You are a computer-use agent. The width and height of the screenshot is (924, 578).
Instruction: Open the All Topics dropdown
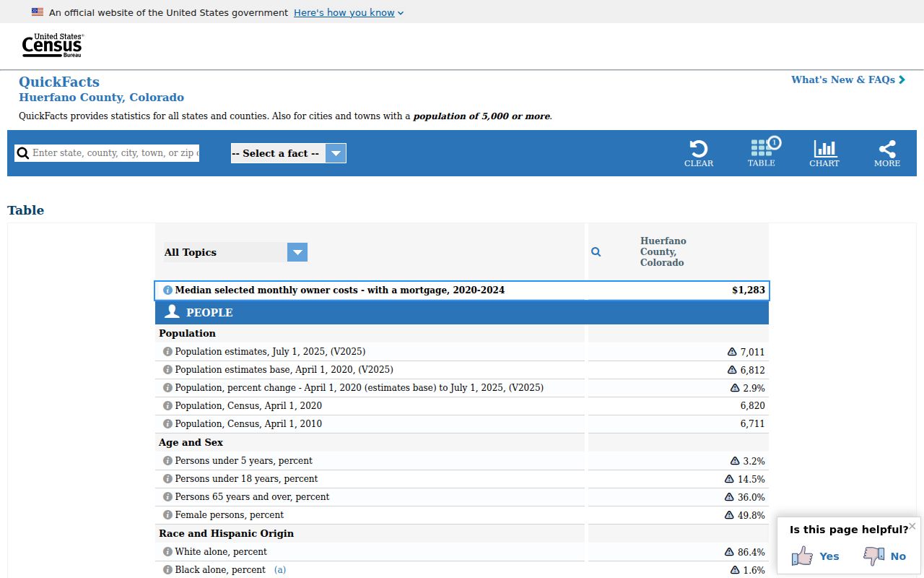coord(236,252)
